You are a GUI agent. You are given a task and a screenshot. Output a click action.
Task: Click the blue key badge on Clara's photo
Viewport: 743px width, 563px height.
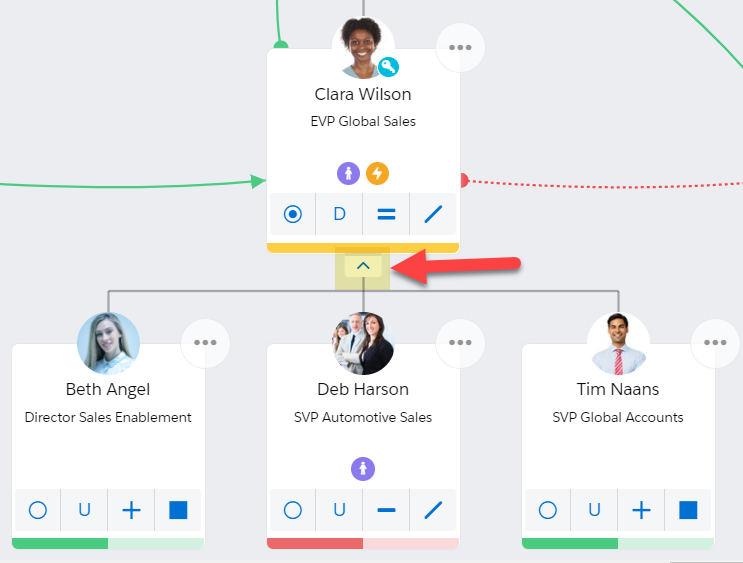point(389,67)
